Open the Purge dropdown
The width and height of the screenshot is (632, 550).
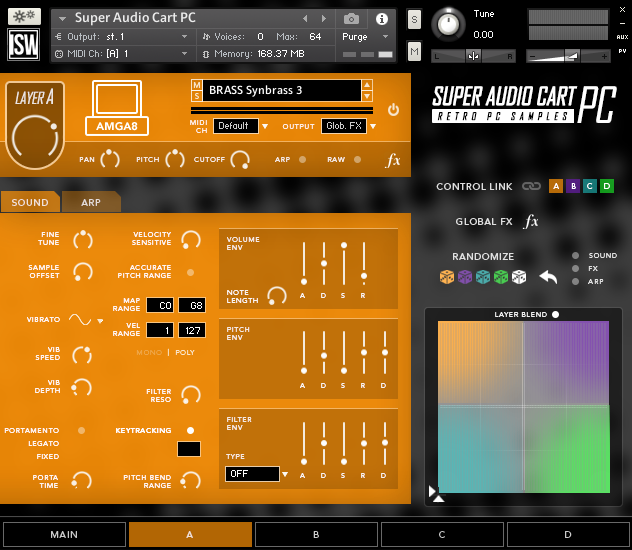(x=365, y=37)
